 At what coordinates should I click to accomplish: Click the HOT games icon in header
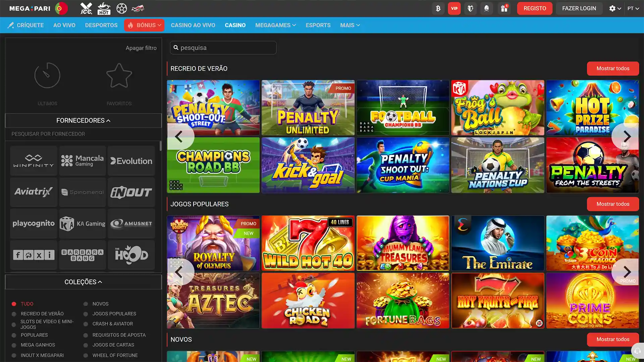104,8
